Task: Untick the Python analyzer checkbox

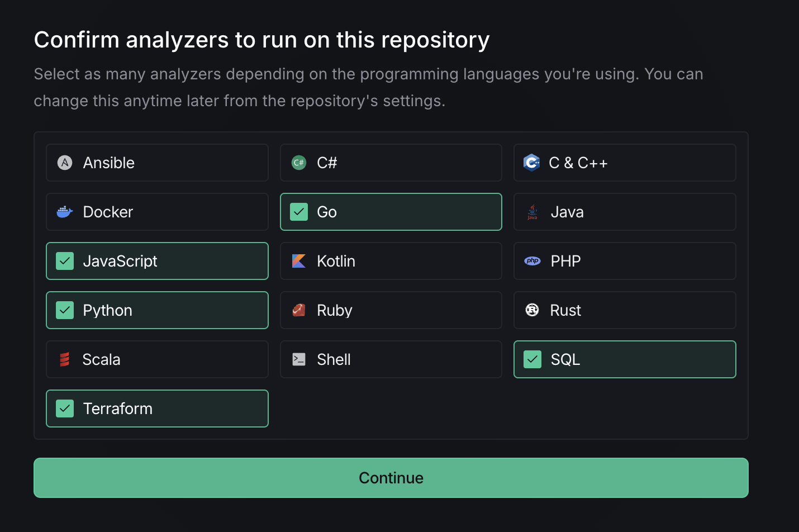Action: pyautogui.click(x=65, y=310)
